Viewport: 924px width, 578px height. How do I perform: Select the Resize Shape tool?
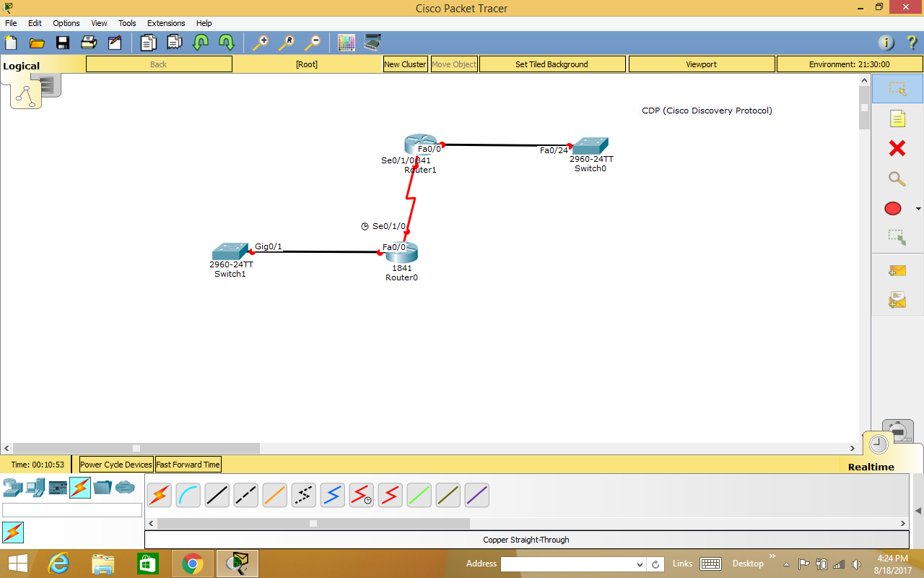tap(897, 236)
